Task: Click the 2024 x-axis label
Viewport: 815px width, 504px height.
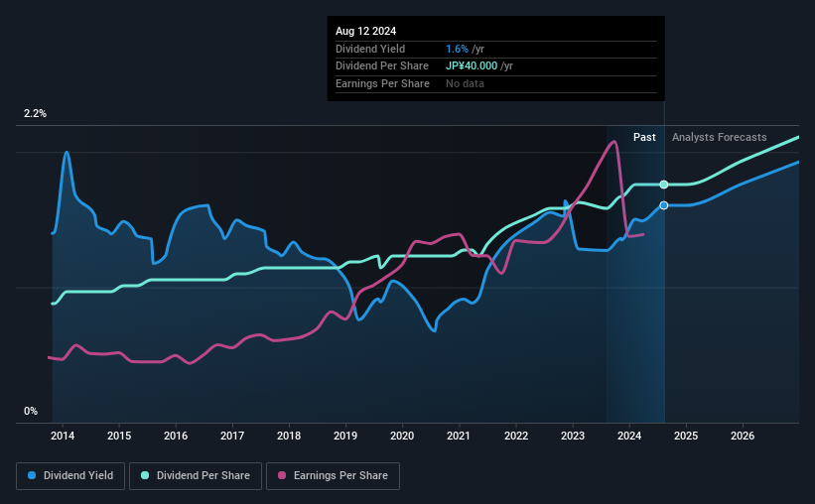Action: 629,436
